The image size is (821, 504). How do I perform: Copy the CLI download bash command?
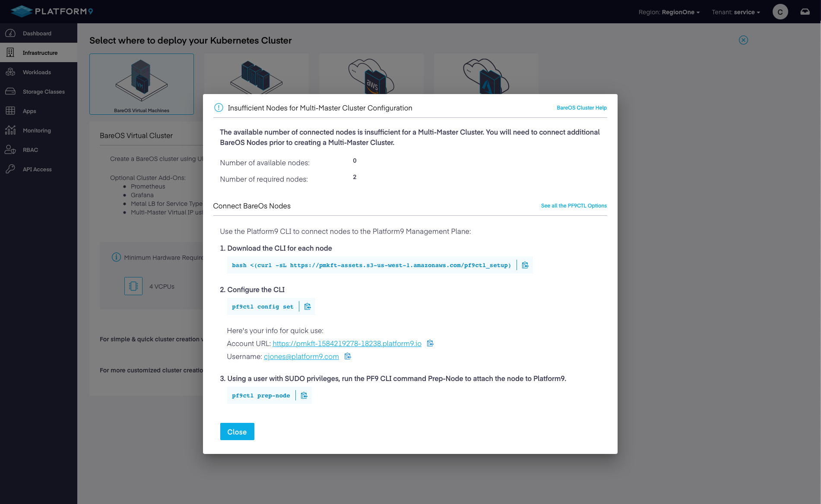click(x=525, y=265)
